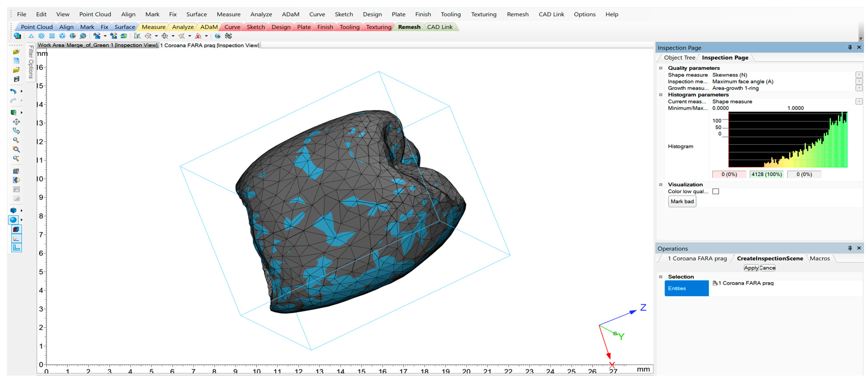868x381 pixels.
Task: Open the Inspection measure dropdown
Action: tap(859, 82)
